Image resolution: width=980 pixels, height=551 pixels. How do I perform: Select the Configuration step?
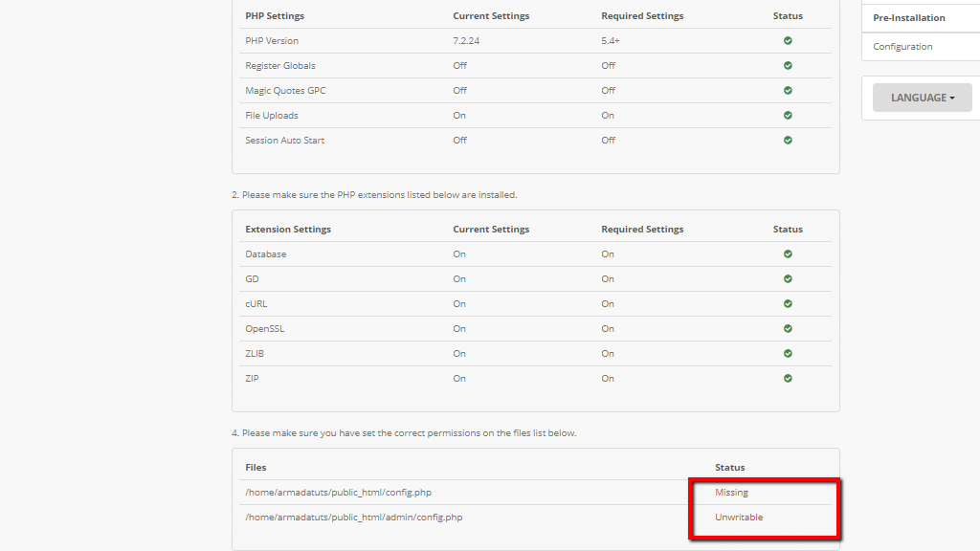tap(902, 47)
